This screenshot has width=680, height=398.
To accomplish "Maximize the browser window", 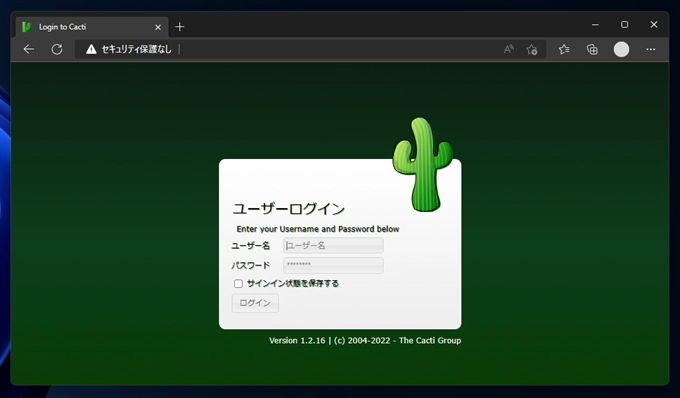I will pyautogui.click(x=624, y=25).
